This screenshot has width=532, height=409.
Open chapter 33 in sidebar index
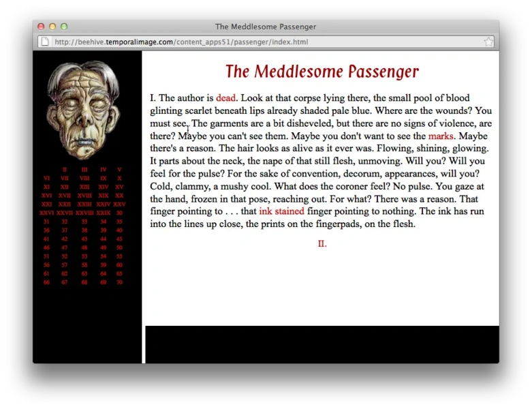(x=84, y=222)
